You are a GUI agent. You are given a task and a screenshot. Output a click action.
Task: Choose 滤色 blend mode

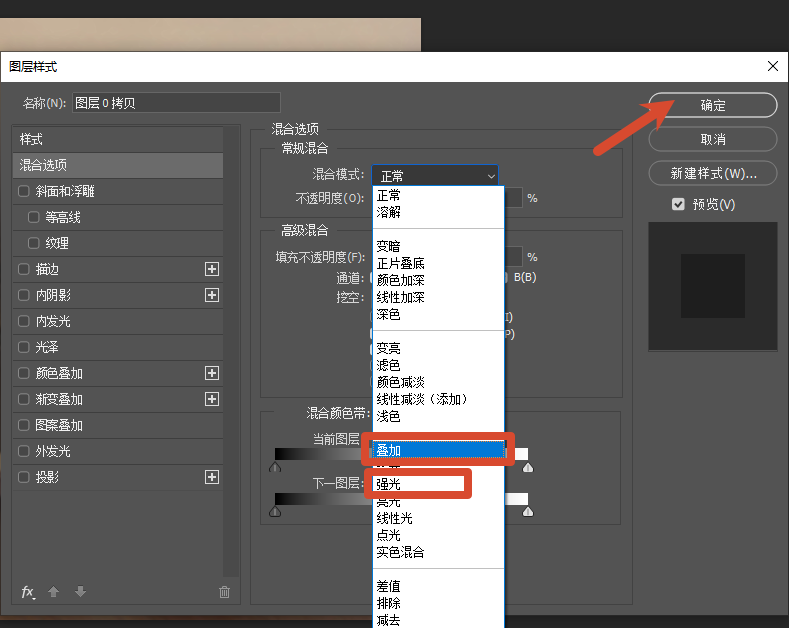click(x=438, y=365)
